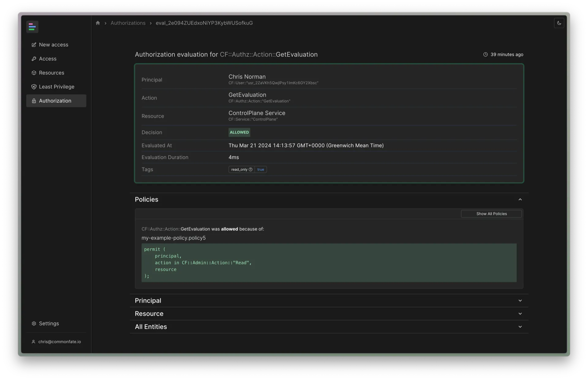The image size is (588, 380).
Task: Click the Settings gear icon
Action: coord(34,324)
